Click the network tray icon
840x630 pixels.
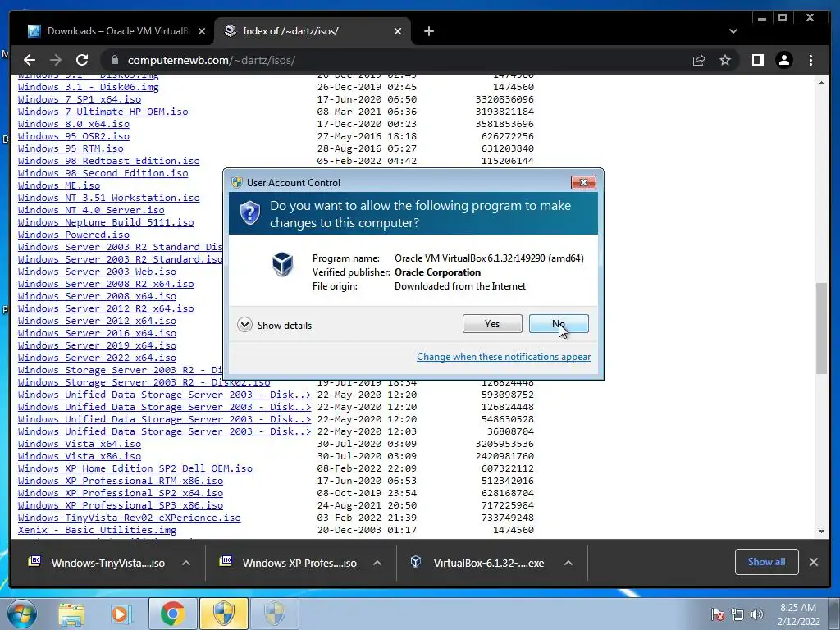737,614
